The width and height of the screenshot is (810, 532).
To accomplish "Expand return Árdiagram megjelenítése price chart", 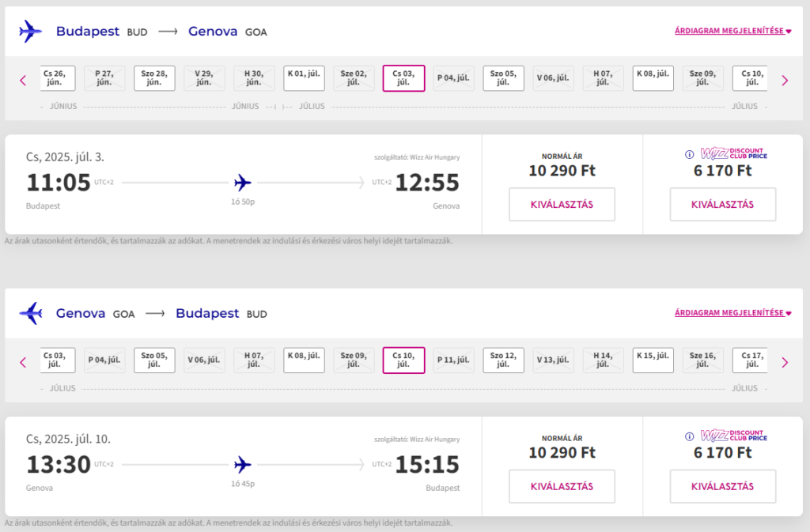I will coord(732,313).
